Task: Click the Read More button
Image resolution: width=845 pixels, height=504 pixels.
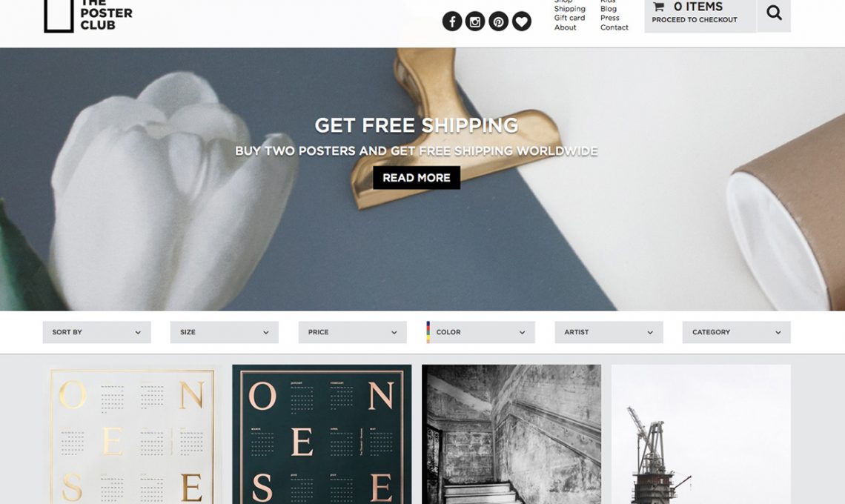Action: (417, 178)
